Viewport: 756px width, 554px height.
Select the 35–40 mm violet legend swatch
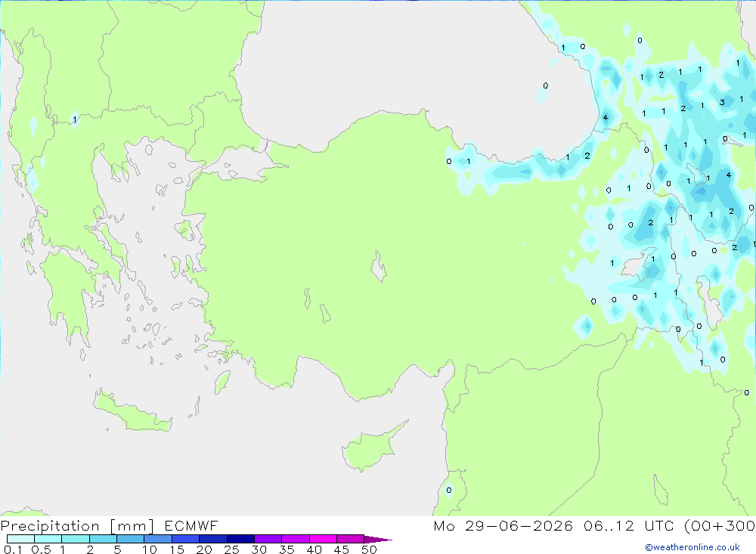(295, 539)
